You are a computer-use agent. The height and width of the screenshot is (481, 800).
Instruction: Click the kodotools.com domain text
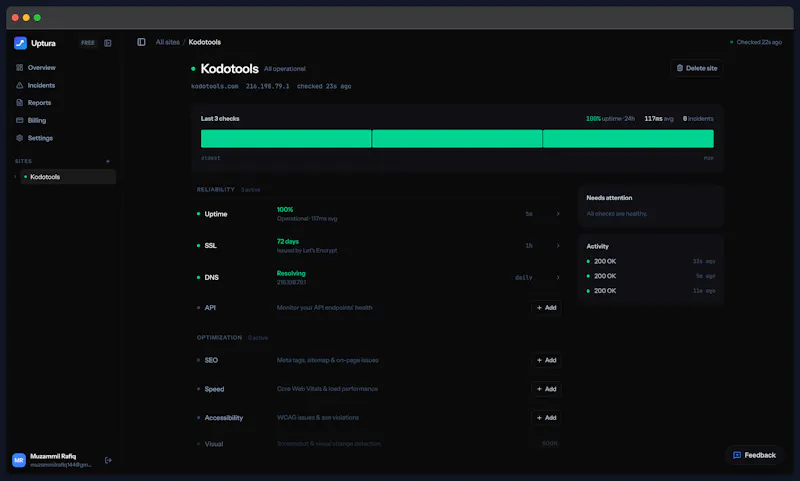coord(215,86)
